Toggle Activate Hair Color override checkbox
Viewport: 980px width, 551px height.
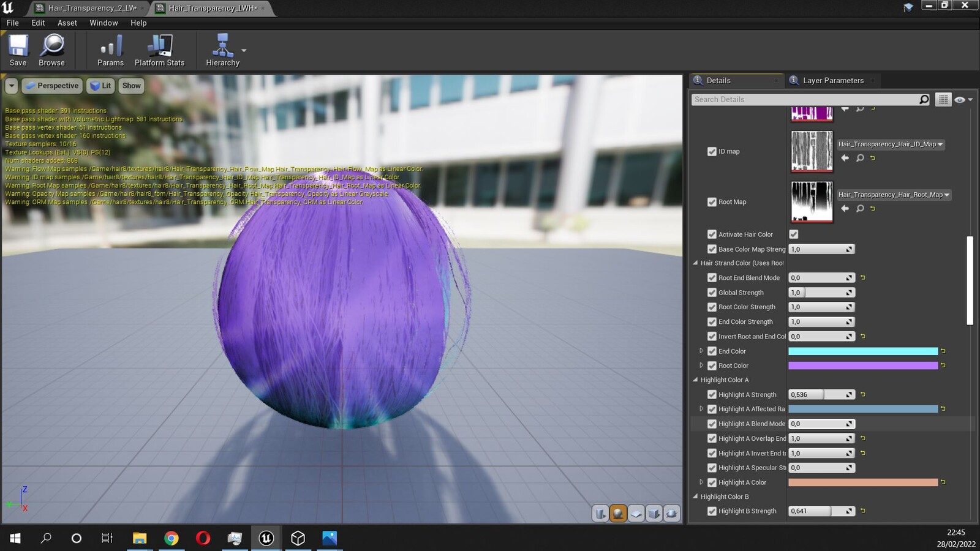click(x=712, y=234)
